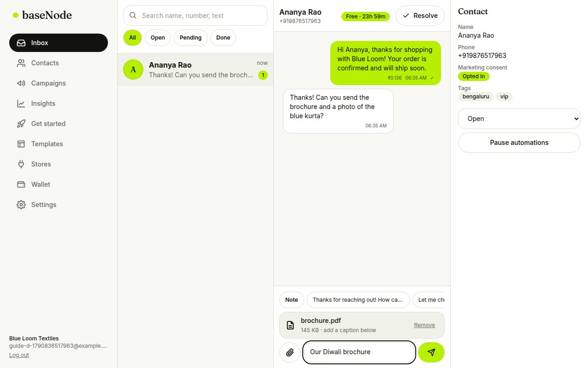Click the Ananya Rao avatar circle
The image size is (588, 368).
click(133, 69)
